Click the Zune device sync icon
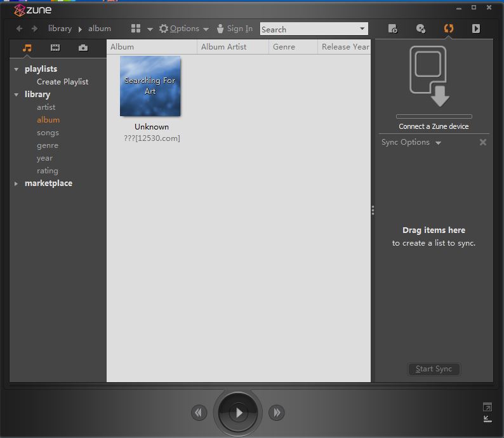The image size is (504, 438). click(430, 76)
